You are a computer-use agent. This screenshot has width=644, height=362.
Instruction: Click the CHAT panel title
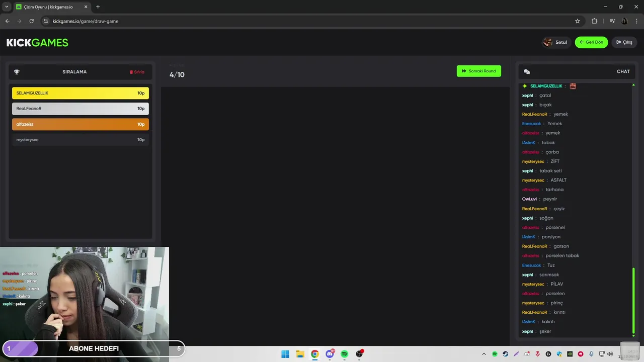(623, 72)
